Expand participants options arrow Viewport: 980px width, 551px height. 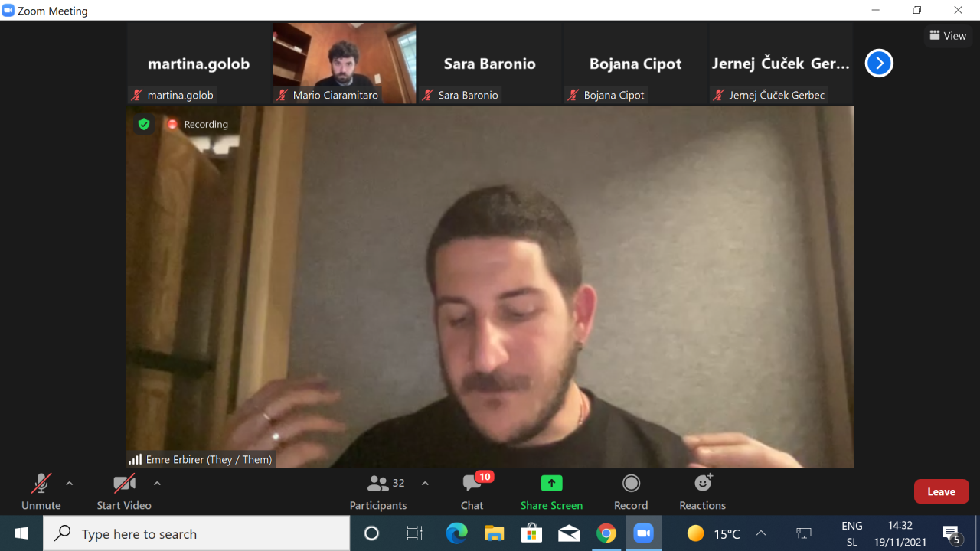pos(425,484)
